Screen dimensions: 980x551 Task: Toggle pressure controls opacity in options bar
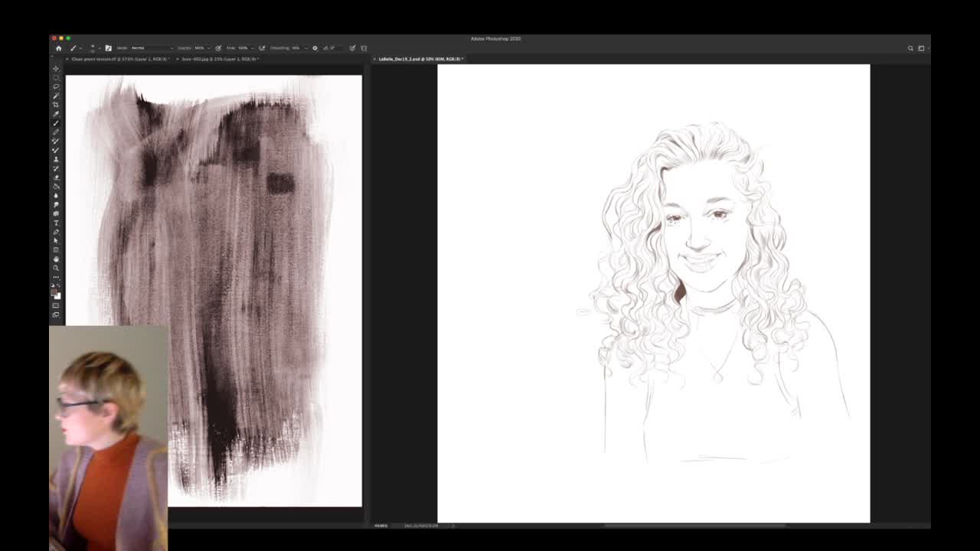click(217, 47)
